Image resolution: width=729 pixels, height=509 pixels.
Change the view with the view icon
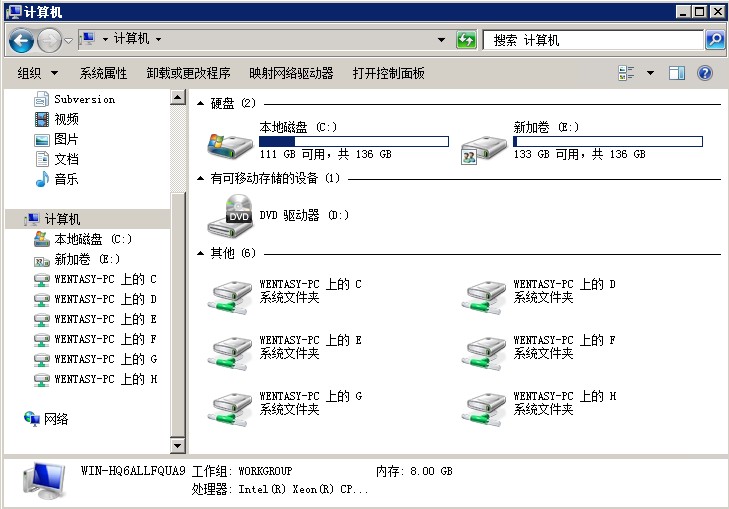[x=626, y=73]
